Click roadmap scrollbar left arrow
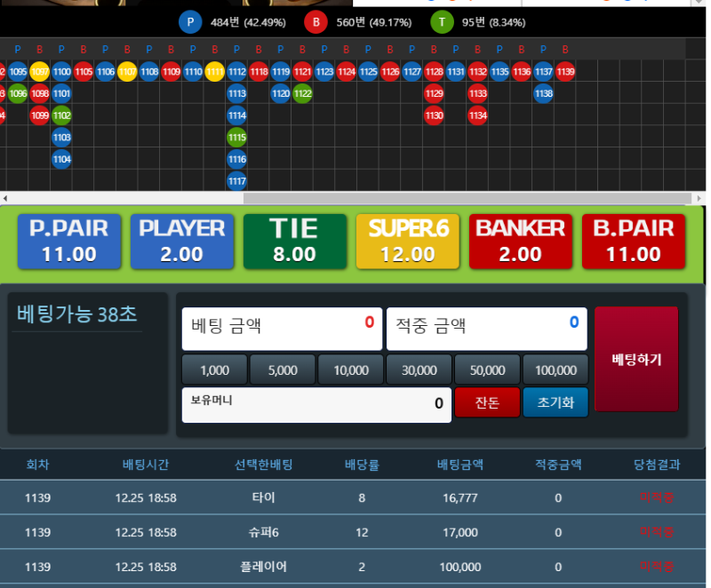 point(5,198)
